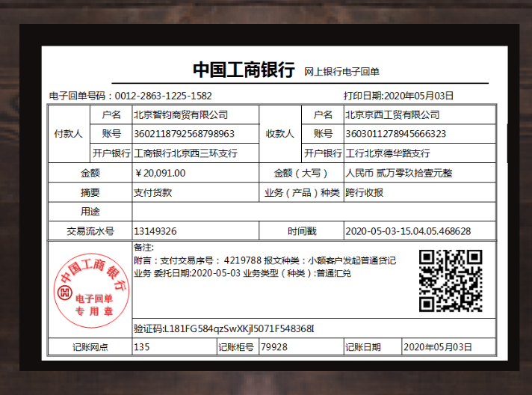Click the 业务（产品）种类 label
Viewport: 532px width, 395px height.
(x=301, y=193)
